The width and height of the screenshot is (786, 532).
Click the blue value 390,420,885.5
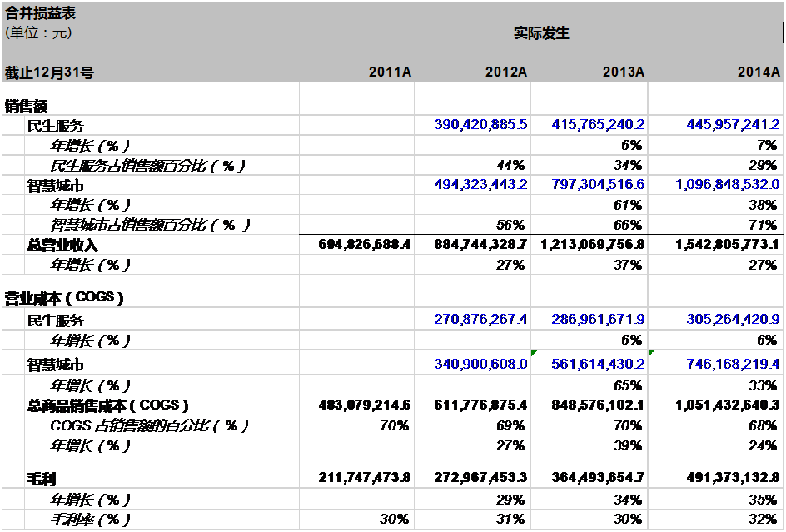(480, 125)
